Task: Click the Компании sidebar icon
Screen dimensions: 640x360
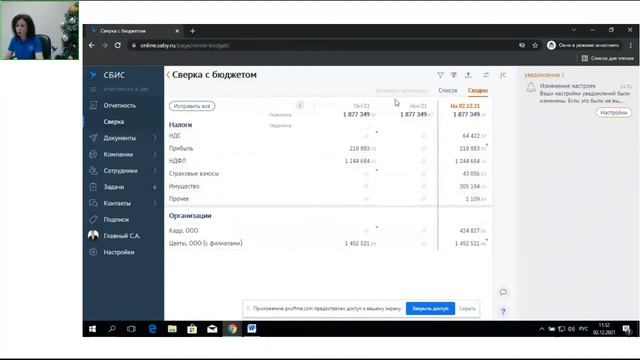Action: coord(93,154)
